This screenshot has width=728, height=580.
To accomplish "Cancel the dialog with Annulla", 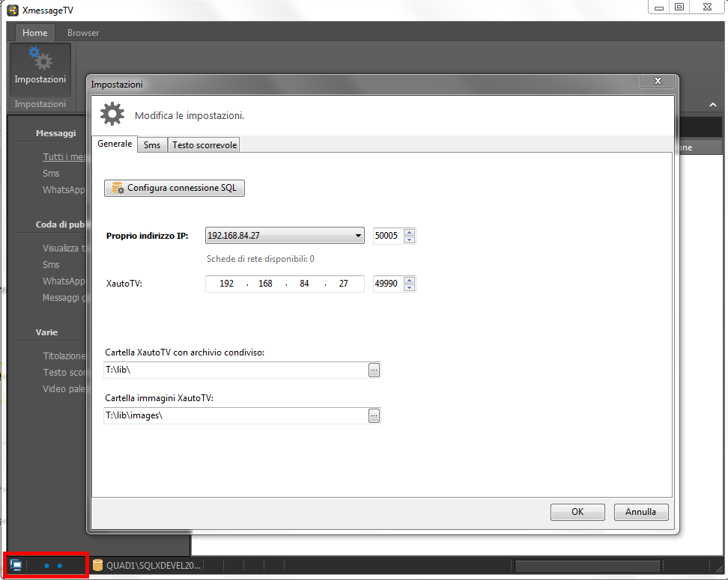I will pos(640,512).
